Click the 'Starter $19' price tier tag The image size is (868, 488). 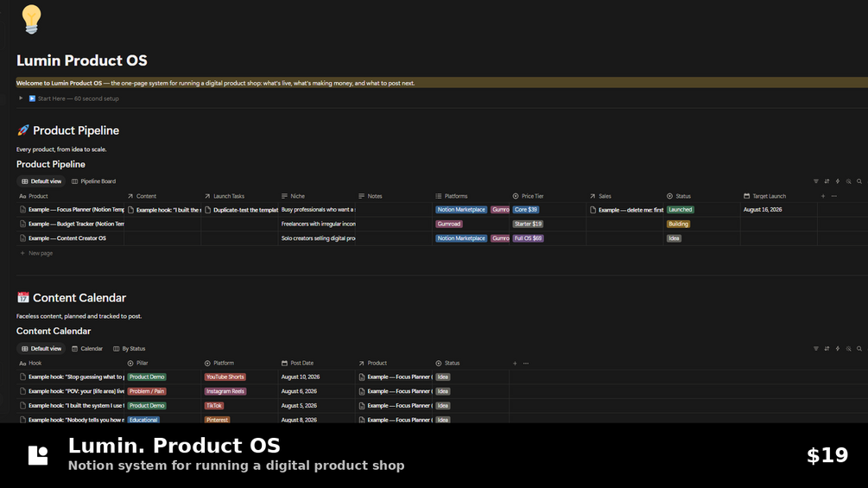(528, 224)
